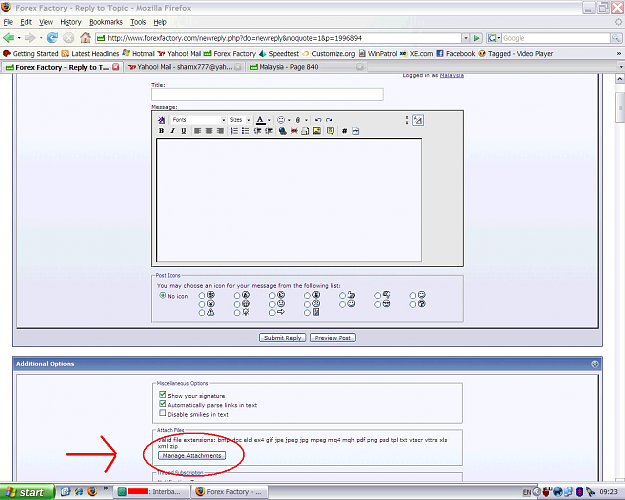Viewport: 625px width, 500px height.
Task: Click inside the Title input field
Action: (x=267, y=94)
